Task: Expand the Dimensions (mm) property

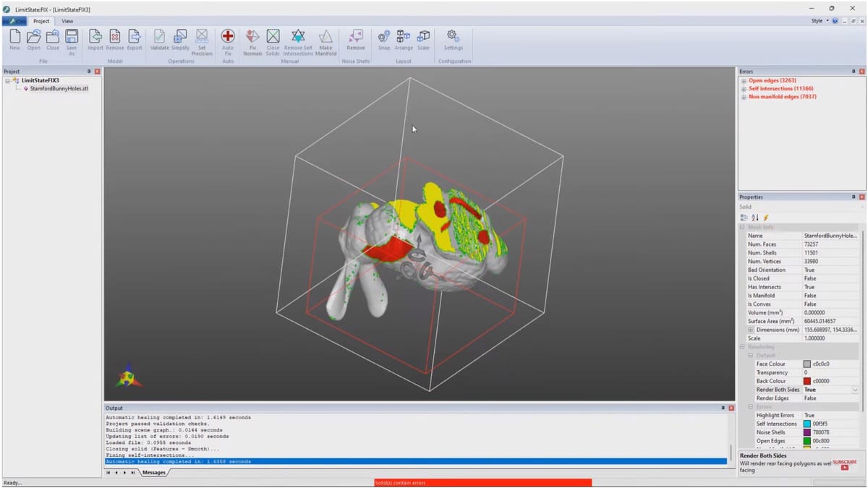Action: pyautogui.click(x=751, y=330)
